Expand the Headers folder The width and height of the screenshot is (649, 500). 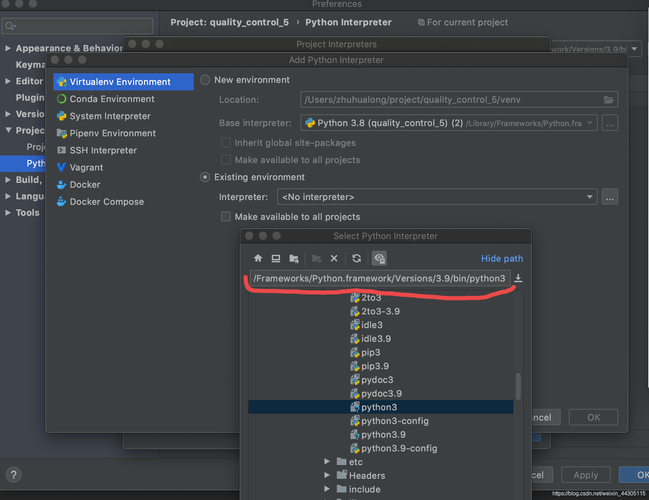327,475
